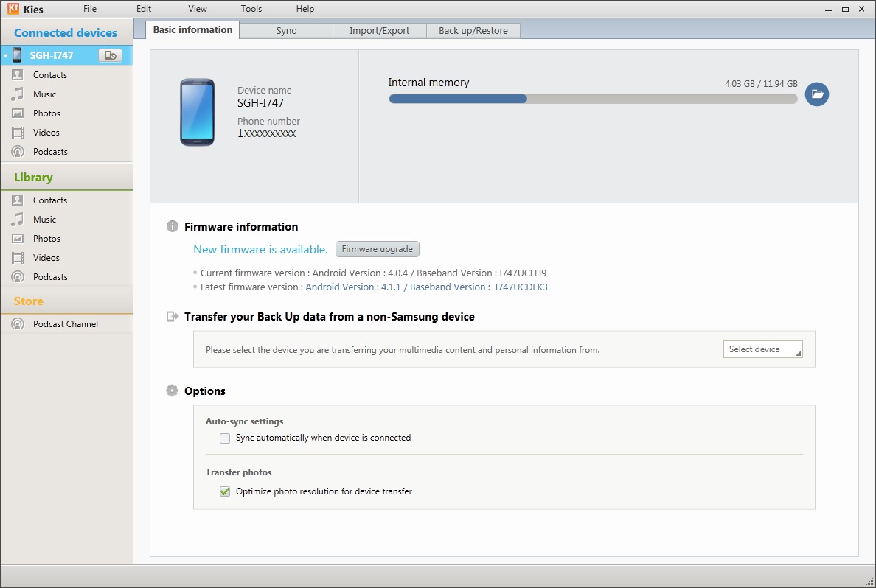Click the Kies application logo icon
Viewport: 876px width, 588px height.
point(13,9)
